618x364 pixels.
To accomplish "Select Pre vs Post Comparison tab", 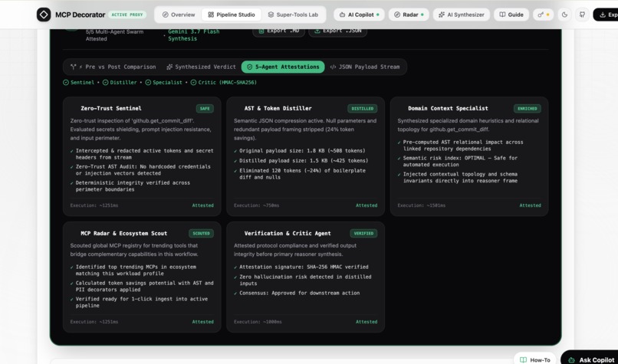I will click(x=113, y=67).
